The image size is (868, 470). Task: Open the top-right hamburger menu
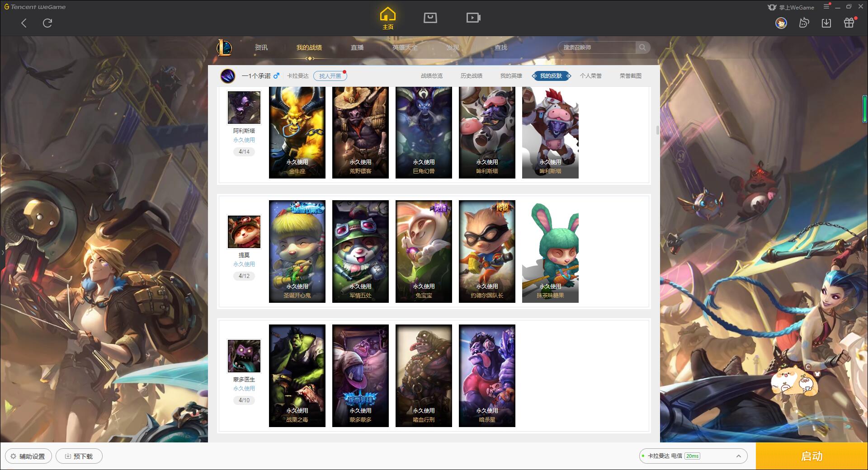coord(826,6)
